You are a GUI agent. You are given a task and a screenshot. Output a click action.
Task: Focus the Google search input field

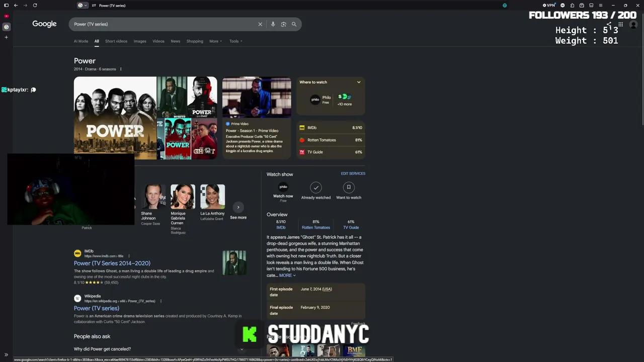point(164,24)
